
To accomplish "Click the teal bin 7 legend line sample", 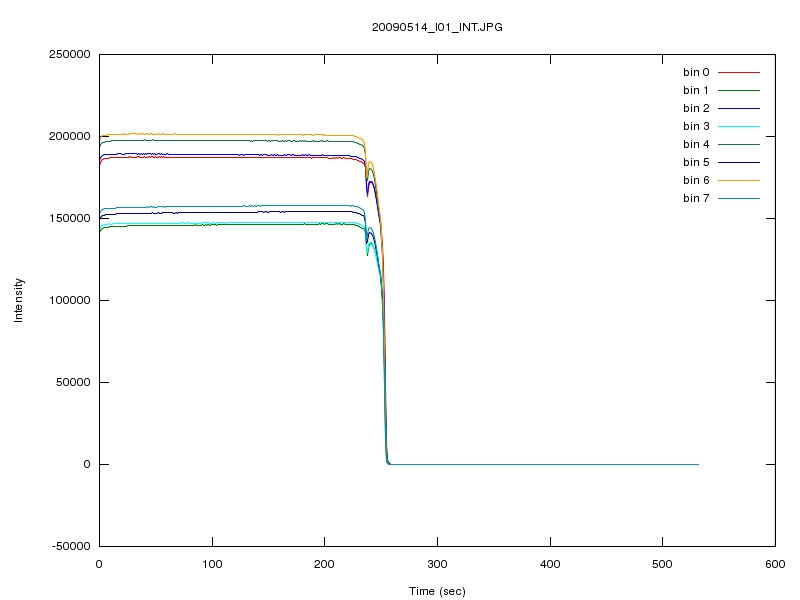I will (739, 198).
